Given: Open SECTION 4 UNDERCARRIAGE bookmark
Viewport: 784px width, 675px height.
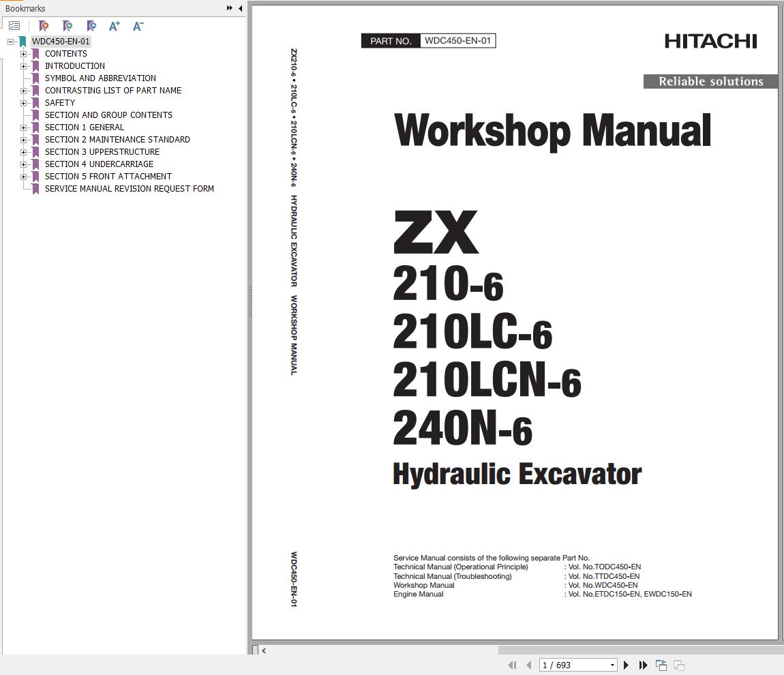Looking at the screenshot, I should [x=99, y=164].
